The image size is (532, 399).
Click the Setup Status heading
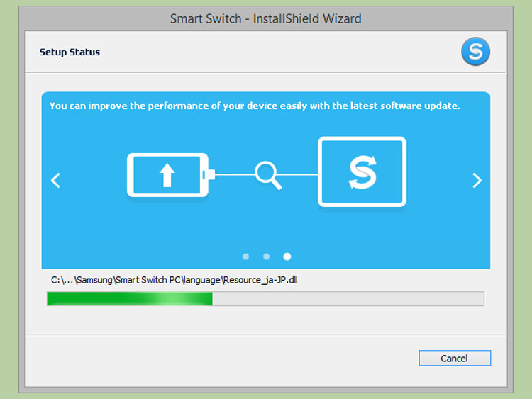click(70, 52)
